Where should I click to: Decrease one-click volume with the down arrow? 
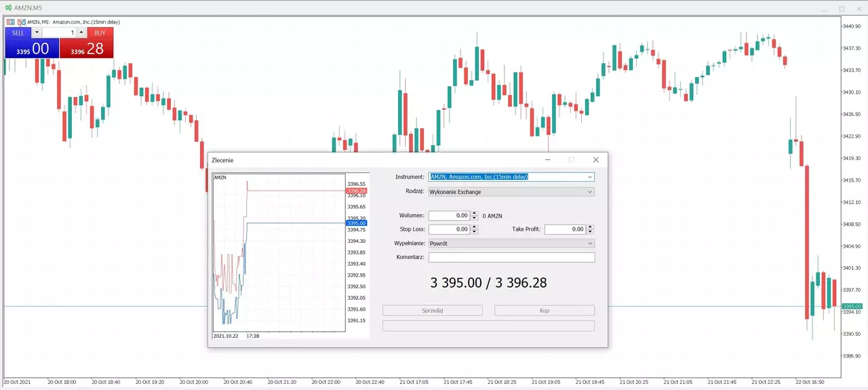[37, 33]
